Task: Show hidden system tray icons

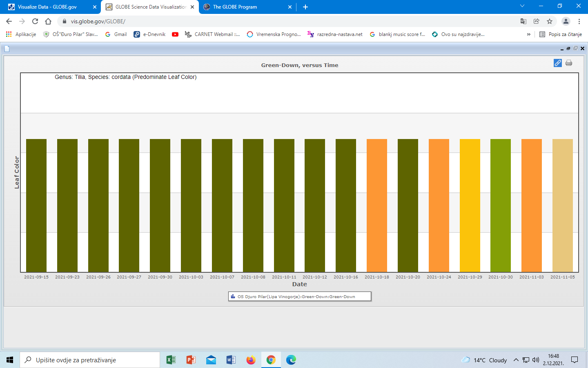Action: coord(516,360)
